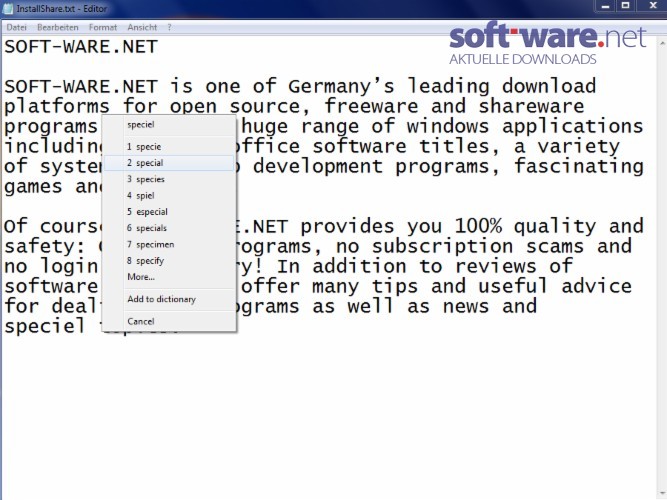Screen dimensions: 667x500
Task: Click the word fascinating in the text
Action: [579, 166]
